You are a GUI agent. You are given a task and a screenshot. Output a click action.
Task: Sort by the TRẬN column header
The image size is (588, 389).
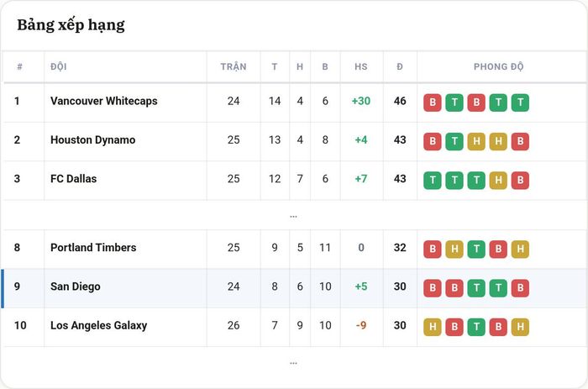pyautogui.click(x=234, y=66)
